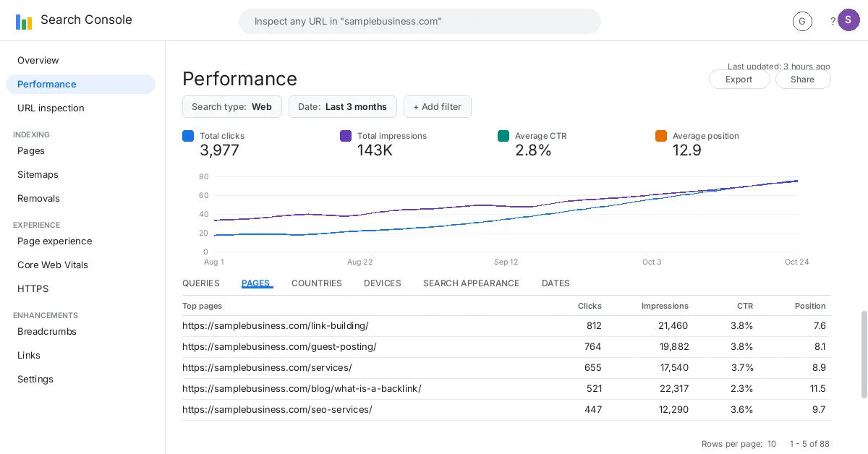Screen dimensions: 868x454
Task: Toggle the Average CTR teal checkbox
Action: 503,136
